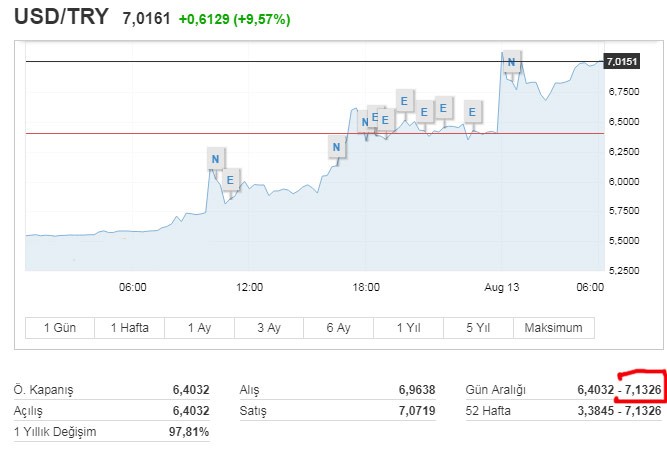This screenshot has height=462, width=667.
Task: Select the 5 Yıl time range
Action: (x=478, y=328)
